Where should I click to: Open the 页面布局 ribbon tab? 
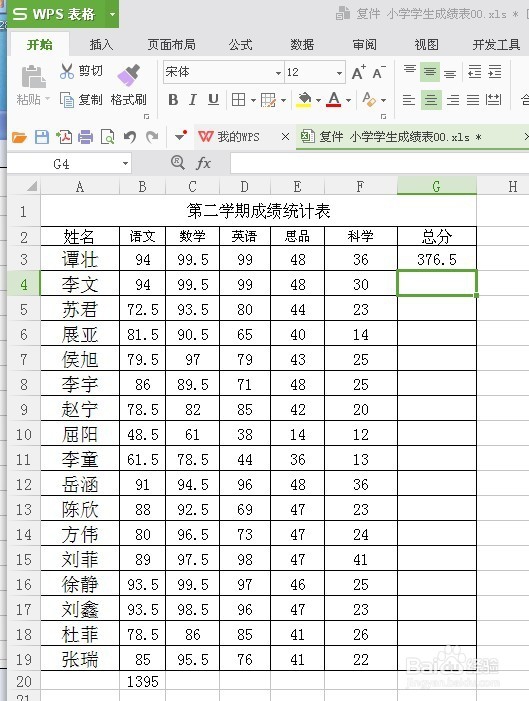[x=171, y=45]
